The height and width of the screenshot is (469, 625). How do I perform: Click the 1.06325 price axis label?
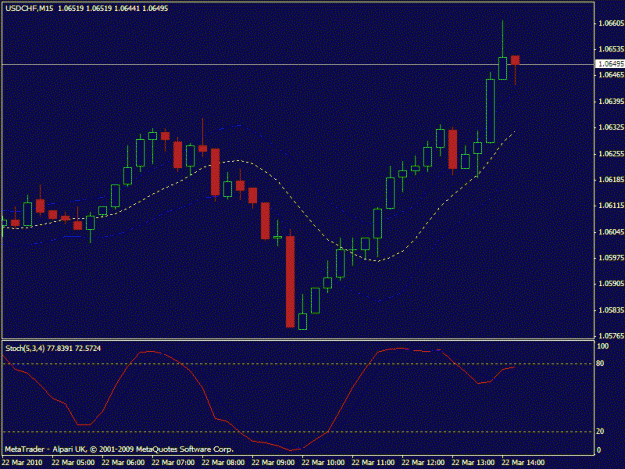tap(611, 128)
